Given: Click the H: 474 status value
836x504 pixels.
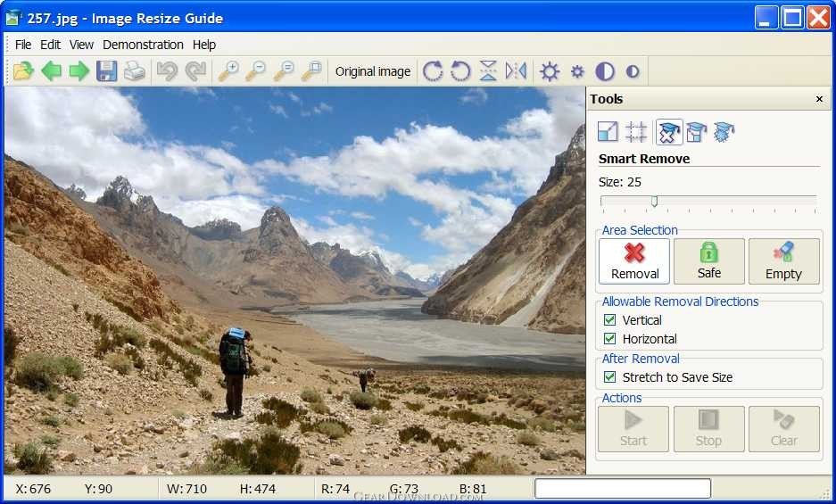Looking at the screenshot, I should (x=258, y=489).
